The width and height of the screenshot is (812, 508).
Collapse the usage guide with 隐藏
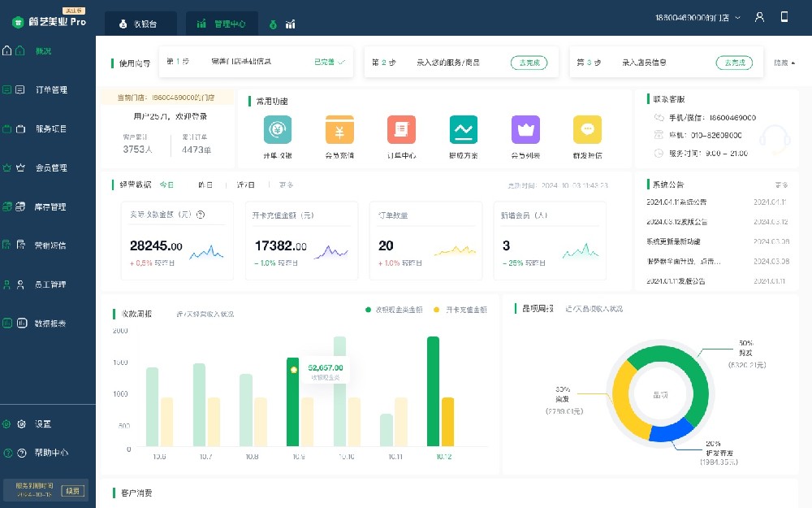(784, 63)
